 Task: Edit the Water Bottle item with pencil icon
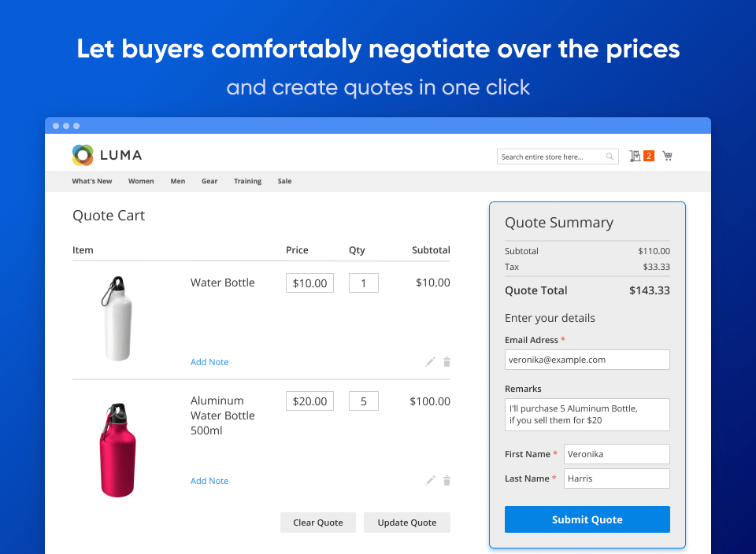(x=430, y=362)
